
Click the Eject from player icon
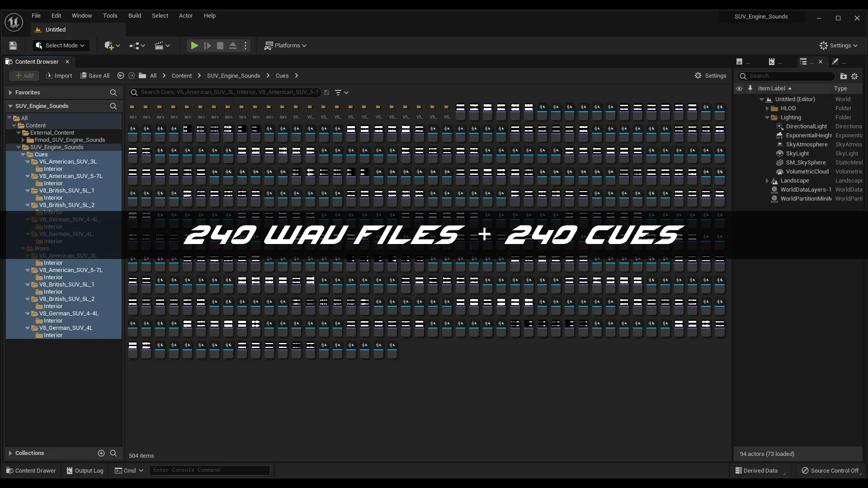pos(233,46)
